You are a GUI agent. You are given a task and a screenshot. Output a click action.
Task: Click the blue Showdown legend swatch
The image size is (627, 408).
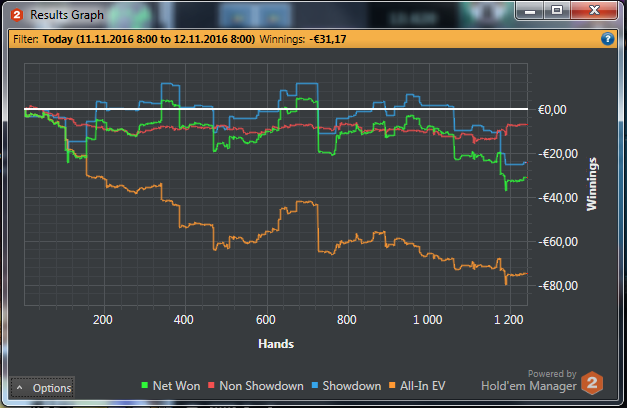click(x=314, y=385)
